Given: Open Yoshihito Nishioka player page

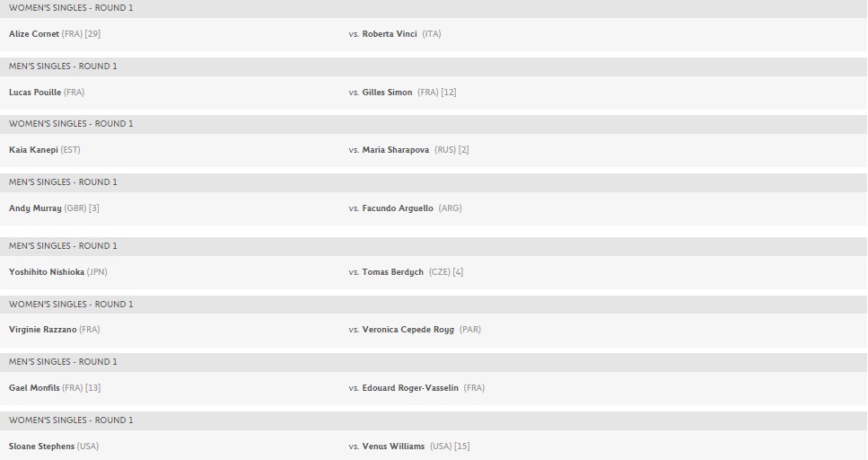Looking at the screenshot, I should click(x=47, y=272).
